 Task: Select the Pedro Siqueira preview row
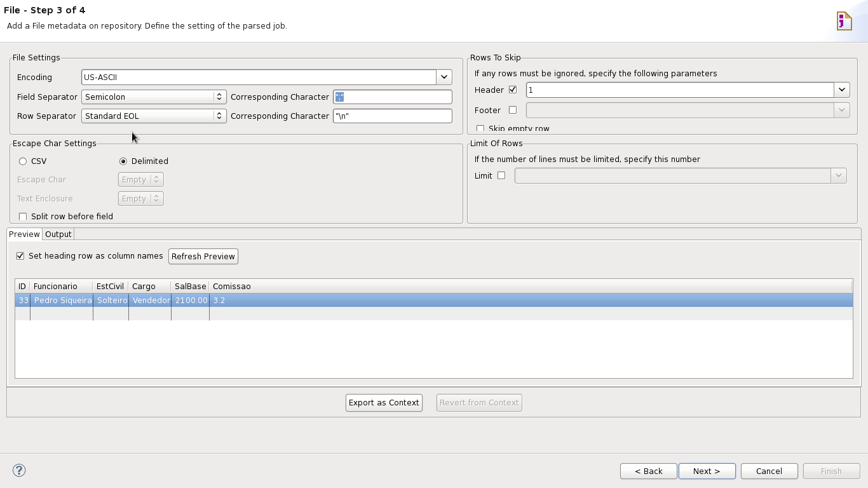tap(63, 300)
